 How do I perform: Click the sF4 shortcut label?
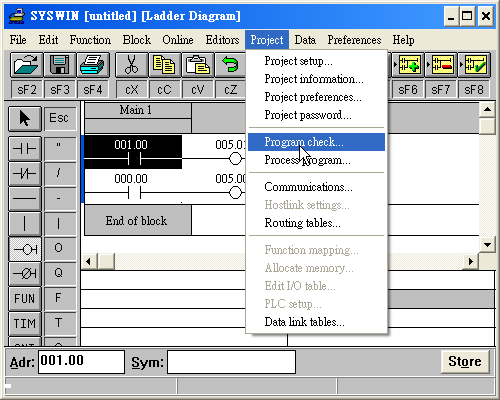[x=93, y=90]
